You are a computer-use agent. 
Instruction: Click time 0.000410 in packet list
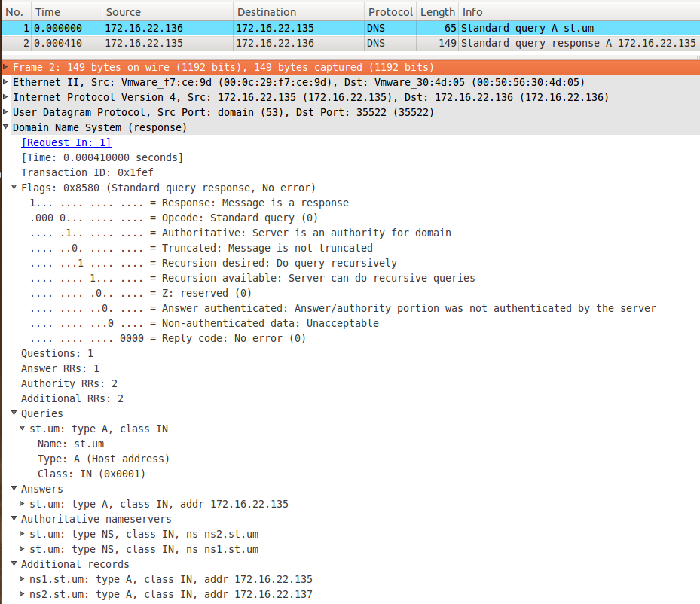click(x=58, y=43)
